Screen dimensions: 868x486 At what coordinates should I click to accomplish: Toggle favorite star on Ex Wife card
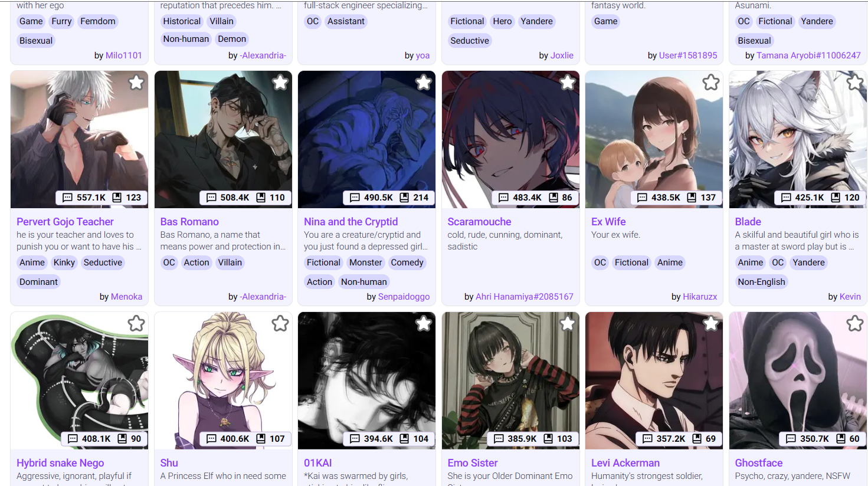point(711,83)
